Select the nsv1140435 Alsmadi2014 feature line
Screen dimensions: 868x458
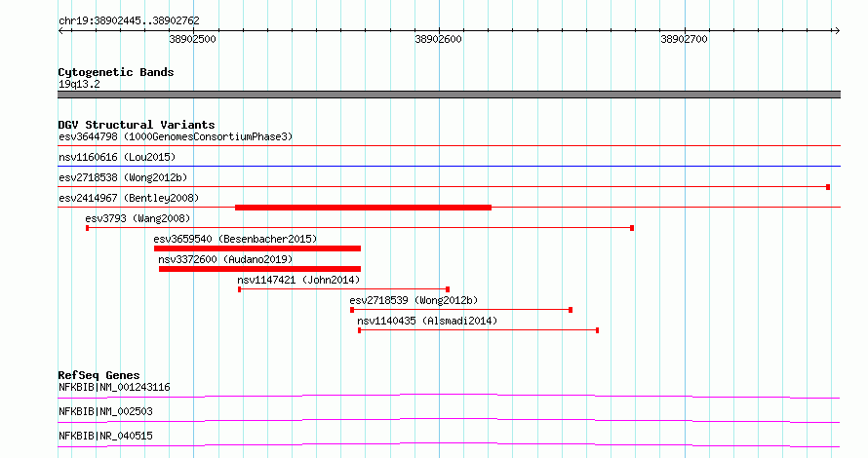tap(478, 330)
